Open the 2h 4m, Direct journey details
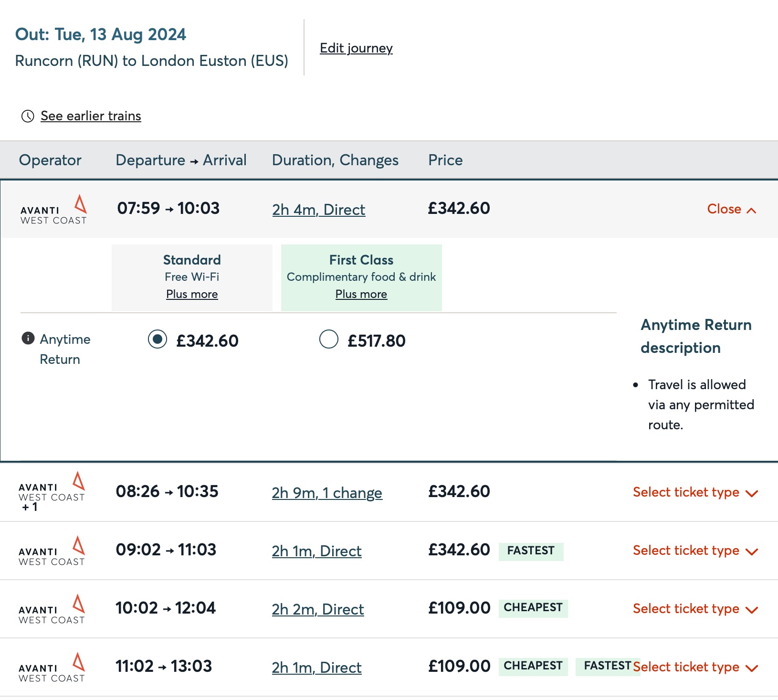The width and height of the screenshot is (778, 700). [319, 210]
